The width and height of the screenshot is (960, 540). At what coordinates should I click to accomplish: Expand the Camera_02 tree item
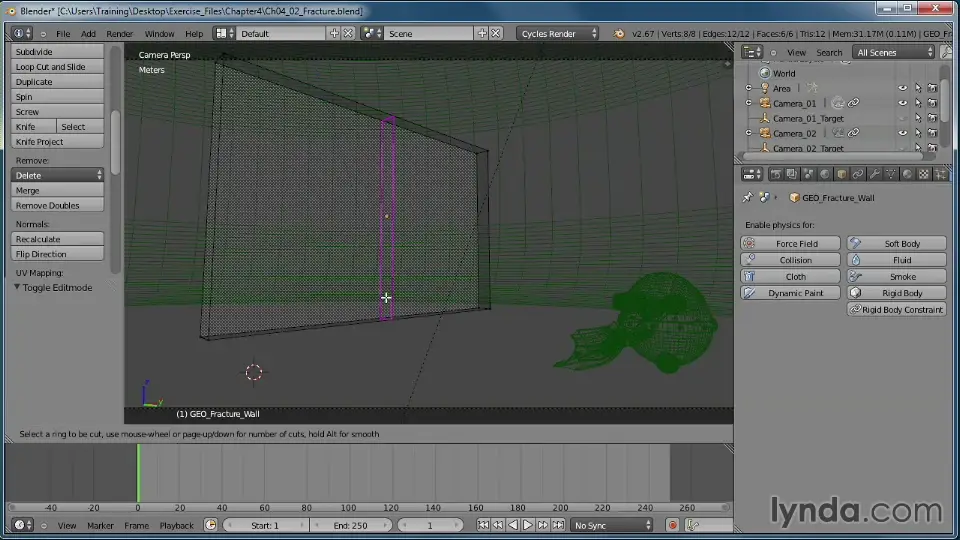(x=749, y=133)
